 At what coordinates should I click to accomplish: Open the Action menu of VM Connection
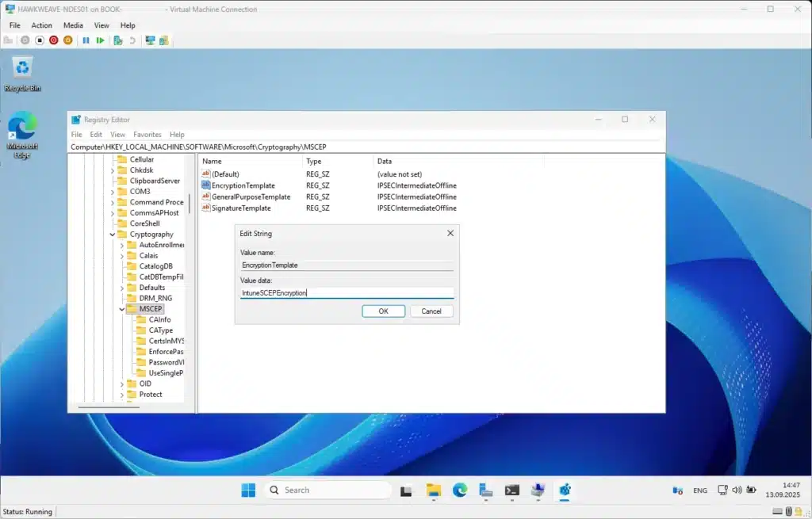point(41,25)
